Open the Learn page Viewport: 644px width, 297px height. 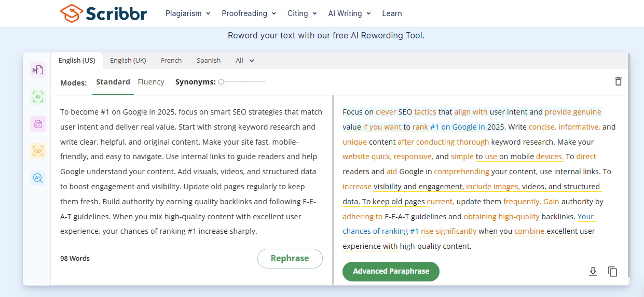coord(392,13)
